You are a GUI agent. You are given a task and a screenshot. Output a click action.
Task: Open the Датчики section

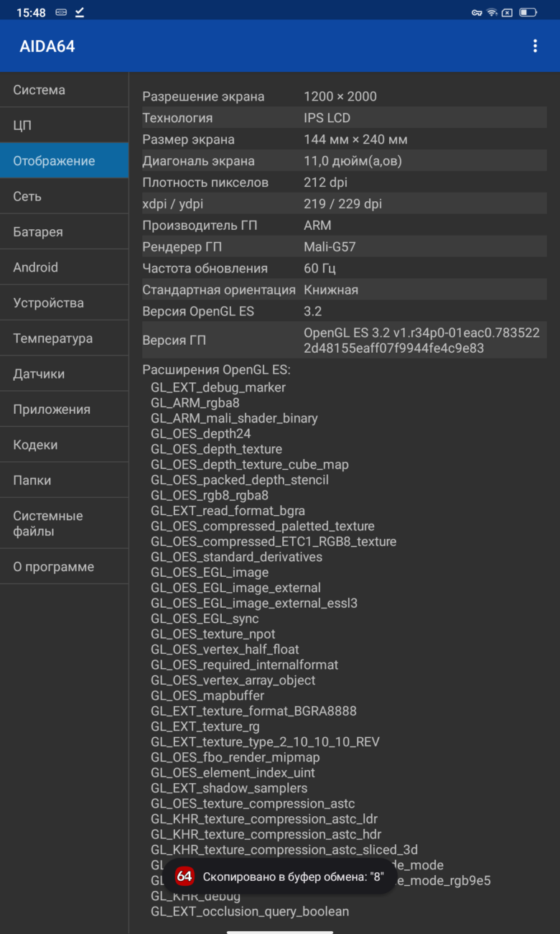point(65,374)
